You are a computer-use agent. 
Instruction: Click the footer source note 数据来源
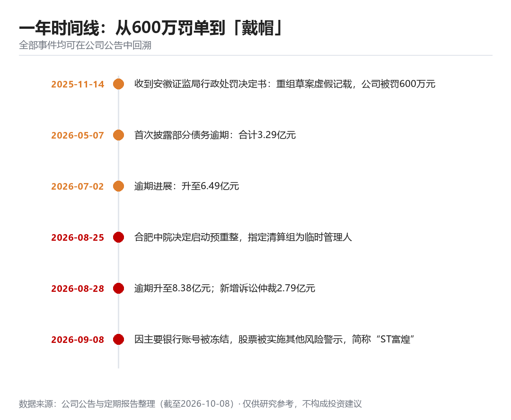tap(190, 404)
